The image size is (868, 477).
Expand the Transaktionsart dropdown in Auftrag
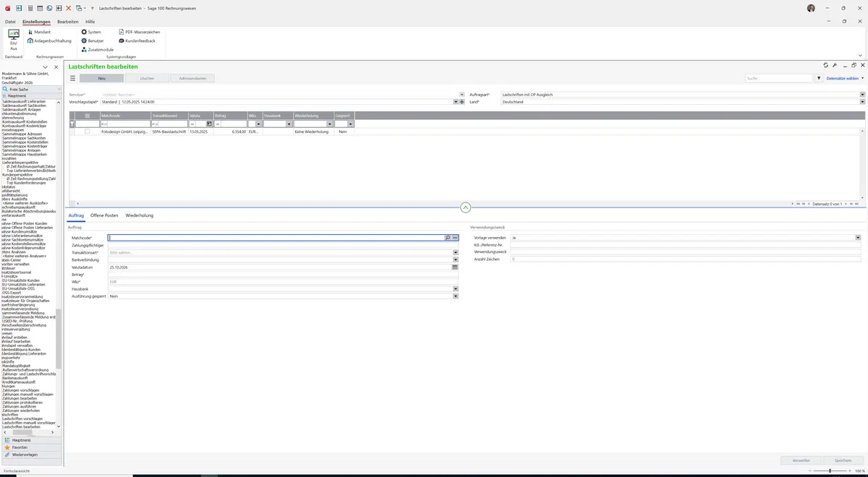pyautogui.click(x=456, y=252)
